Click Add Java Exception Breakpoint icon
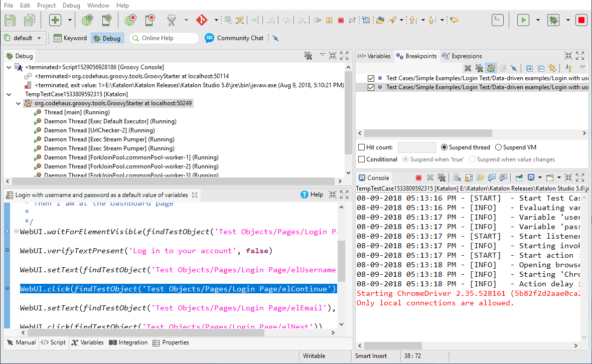 pyautogui.click(x=568, y=68)
